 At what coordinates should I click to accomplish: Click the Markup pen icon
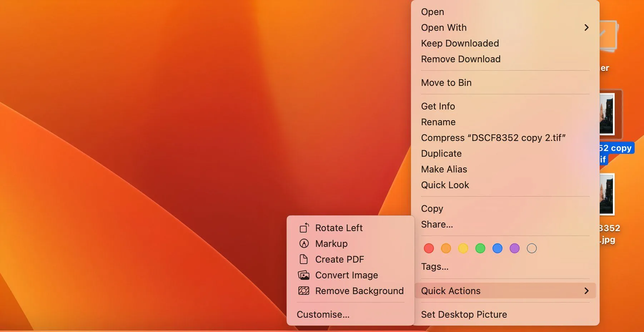pyautogui.click(x=304, y=244)
